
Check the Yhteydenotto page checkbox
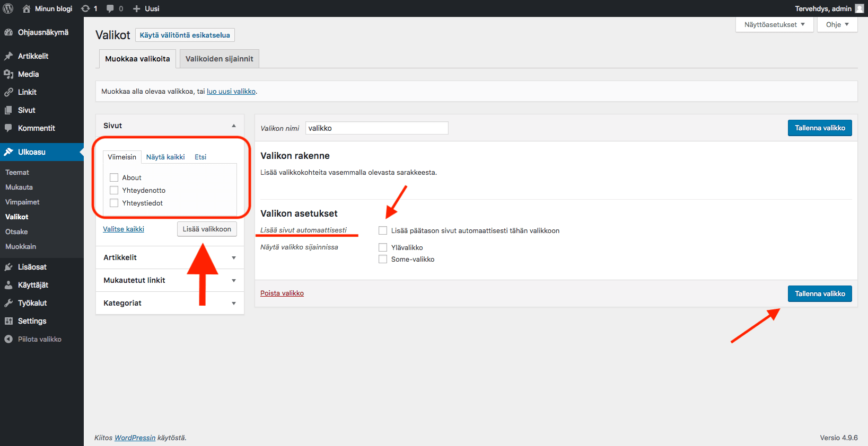(x=114, y=190)
